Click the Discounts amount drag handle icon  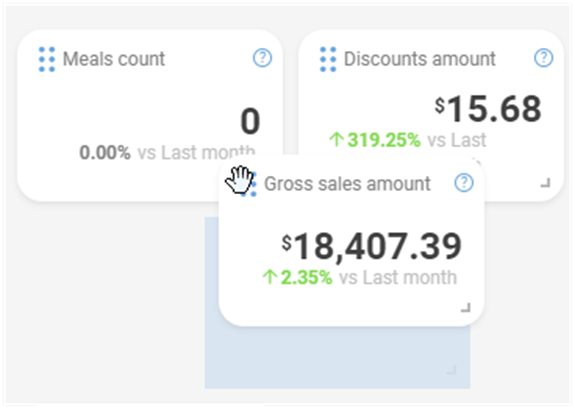tap(328, 59)
